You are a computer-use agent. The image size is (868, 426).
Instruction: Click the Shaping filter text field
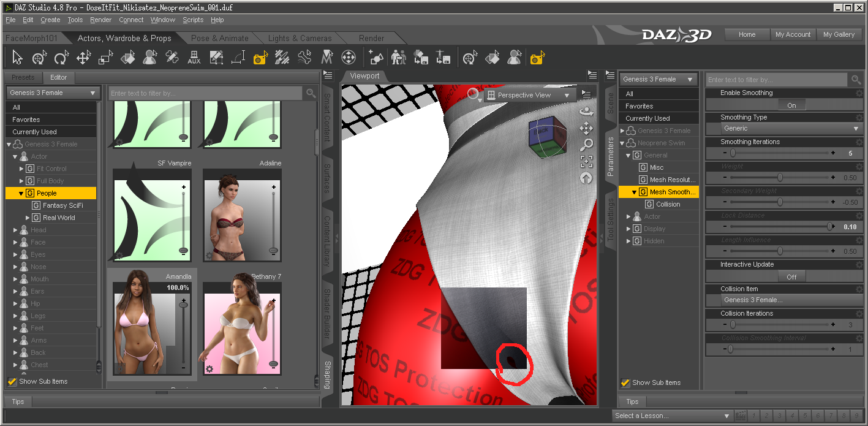tap(205, 93)
